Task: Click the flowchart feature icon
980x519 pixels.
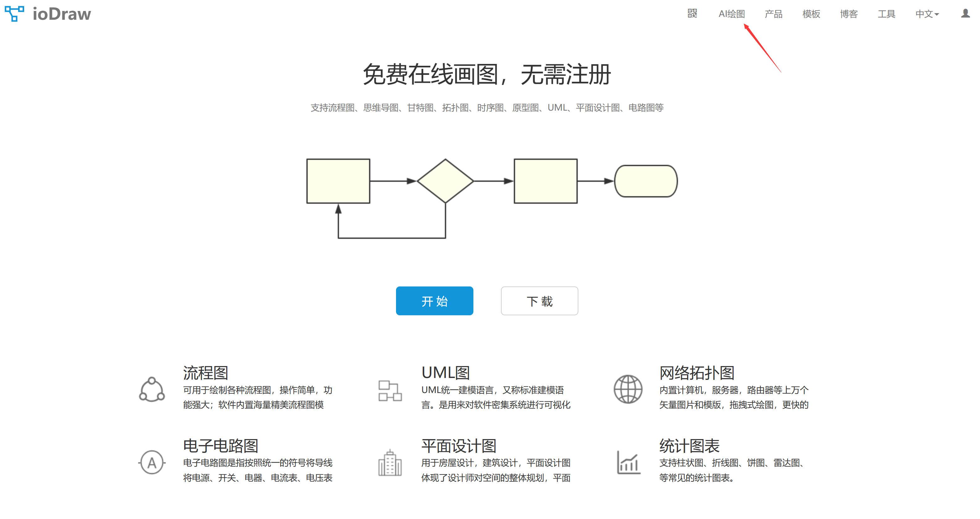Action: (152, 389)
